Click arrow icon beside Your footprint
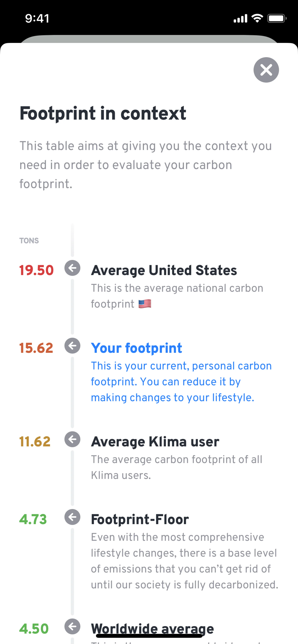 click(x=72, y=346)
